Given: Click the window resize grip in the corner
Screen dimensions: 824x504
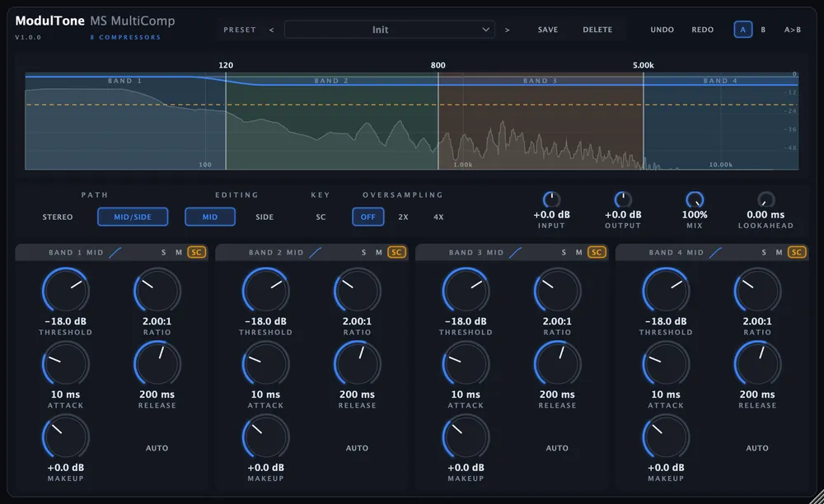Looking at the screenshot, I should click(816, 497).
